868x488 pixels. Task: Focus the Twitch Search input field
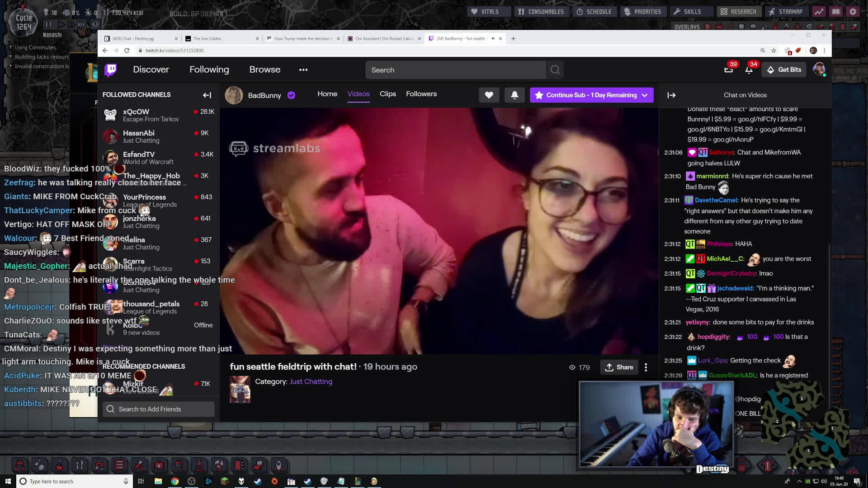(x=456, y=70)
